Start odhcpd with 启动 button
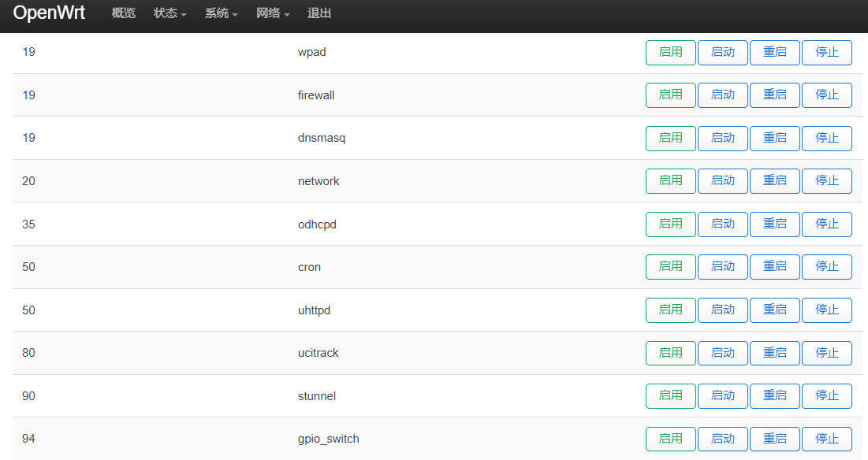The image size is (868, 460). (722, 224)
